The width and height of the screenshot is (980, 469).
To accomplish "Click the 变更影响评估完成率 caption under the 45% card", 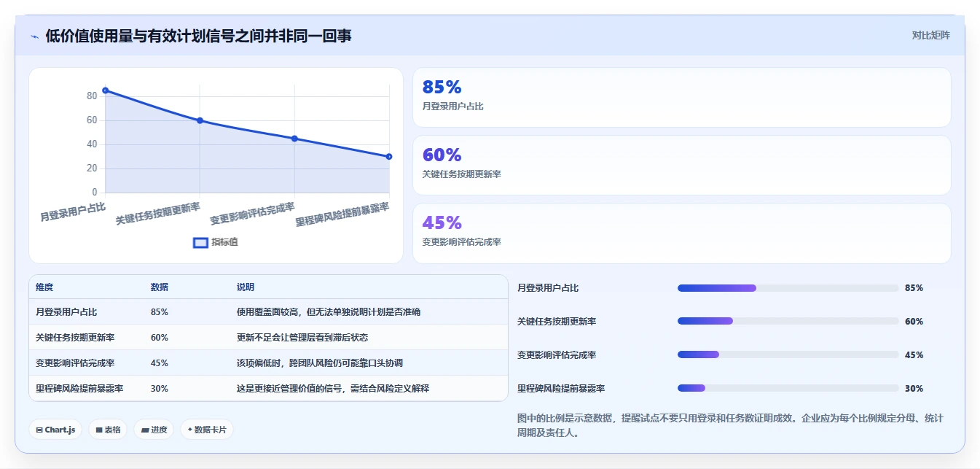I will click(x=461, y=242).
